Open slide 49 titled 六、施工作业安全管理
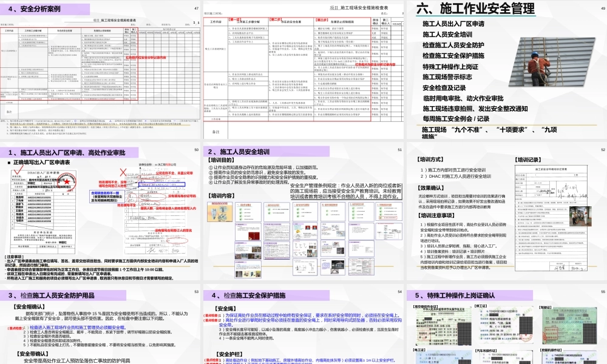Image resolution: width=607 pixels, height=364 pixels. 507,70
